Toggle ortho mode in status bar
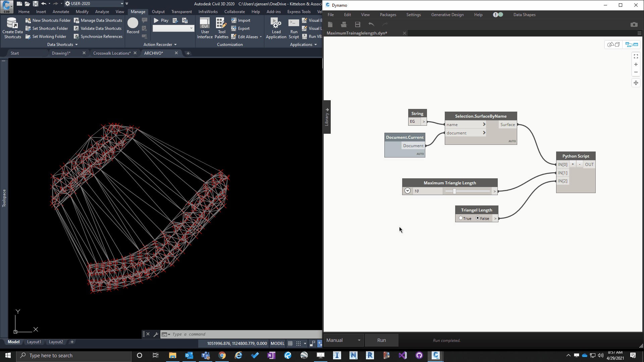This screenshot has height=362, width=644. pyautogui.click(x=312, y=343)
